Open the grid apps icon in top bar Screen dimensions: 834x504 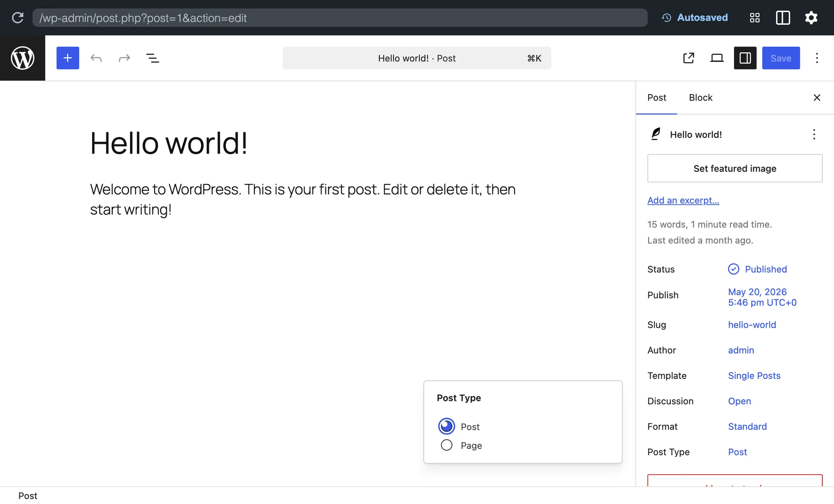point(755,17)
